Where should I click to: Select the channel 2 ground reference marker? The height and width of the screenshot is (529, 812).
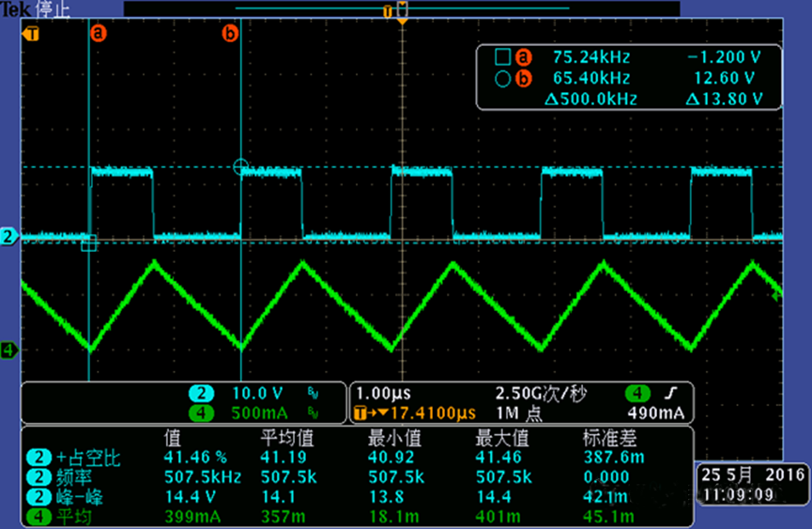10,236
